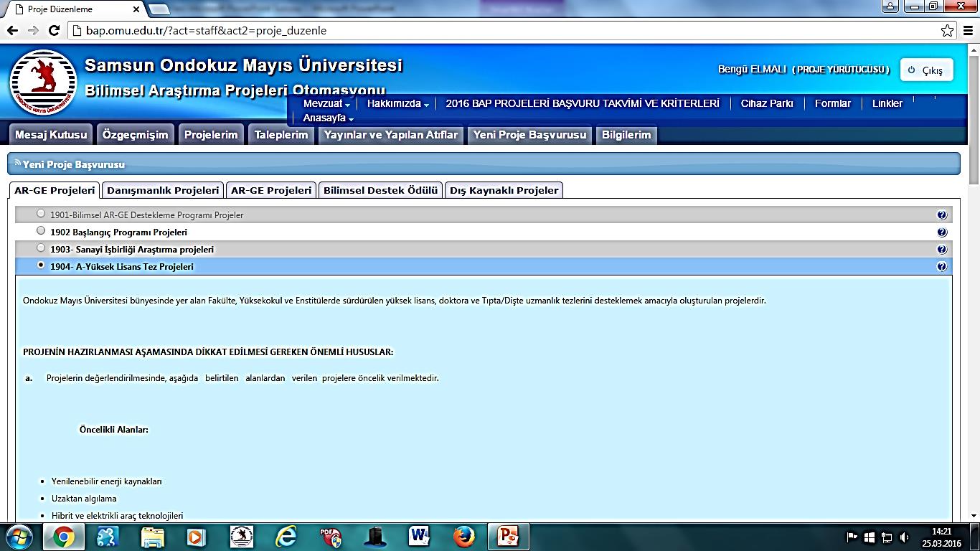Open help icon for 1903 Sanayi row
The height and width of the screenshot is (551, 980).
coord(942,250)
